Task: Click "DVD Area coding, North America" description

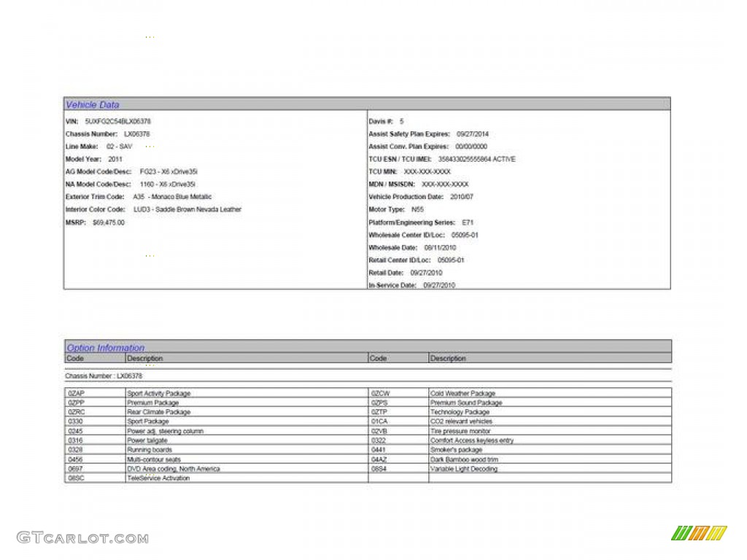Action: point(174,469)
